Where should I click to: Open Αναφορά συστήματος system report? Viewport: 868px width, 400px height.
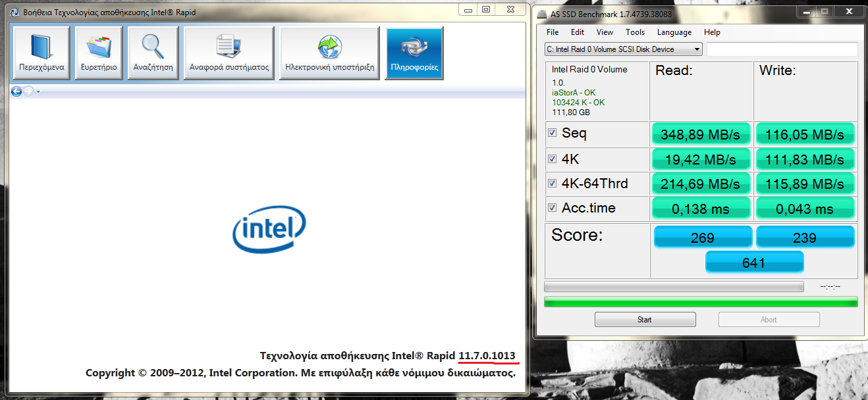coord(229,53)
